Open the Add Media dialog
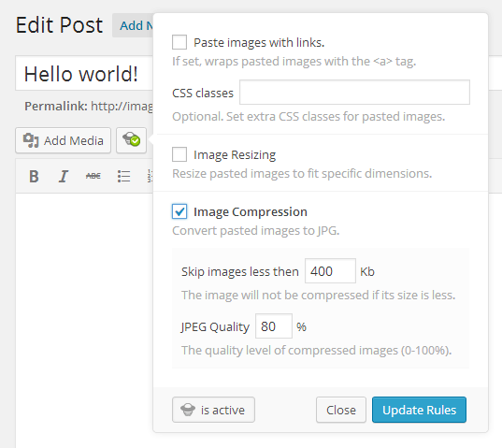Image resolution: width=502 pixels, height=448 pixels. 63,140
